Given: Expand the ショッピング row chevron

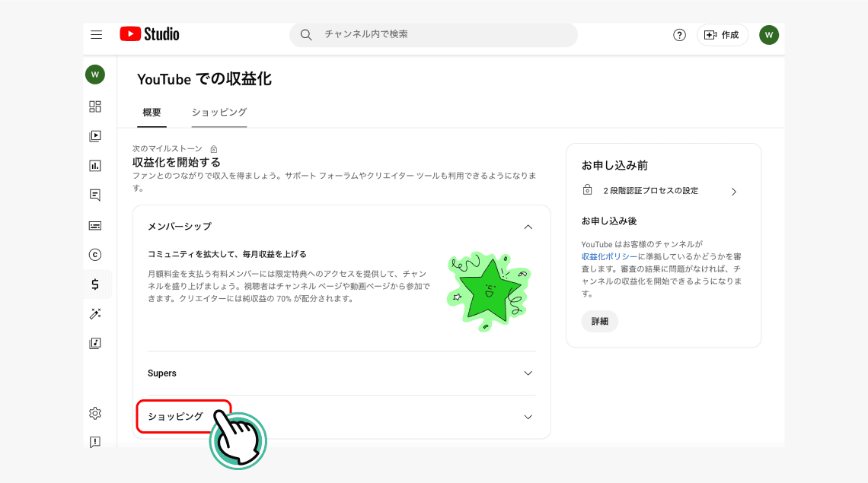Looking at the screenshot, I should [x=528, y=417].
